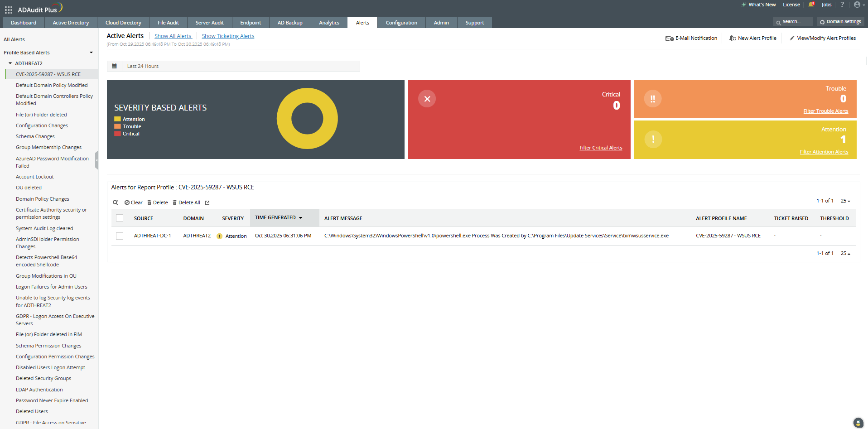Click the chat support icon at bottom right

858,422
